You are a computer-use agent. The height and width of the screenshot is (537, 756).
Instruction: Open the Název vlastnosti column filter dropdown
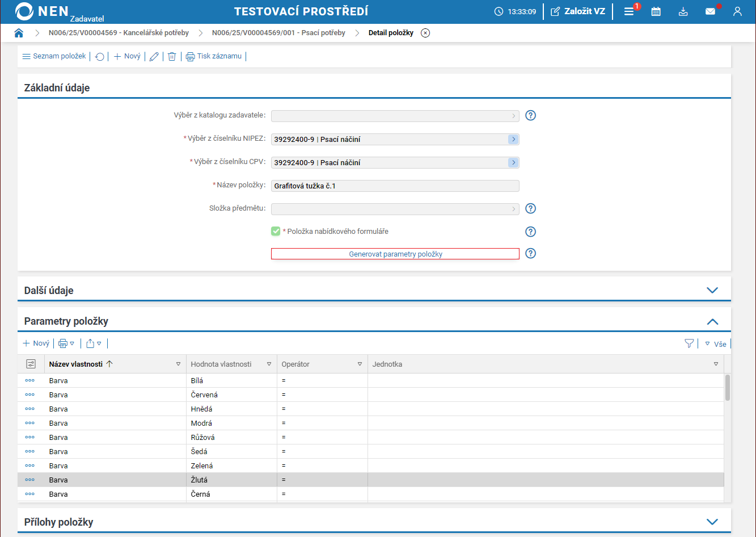click(178, 364)
